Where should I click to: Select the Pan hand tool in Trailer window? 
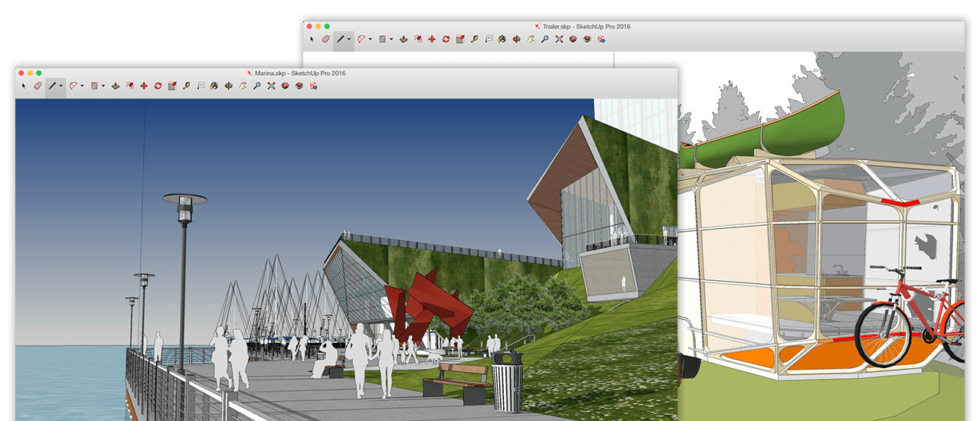[x=531, y=38]
